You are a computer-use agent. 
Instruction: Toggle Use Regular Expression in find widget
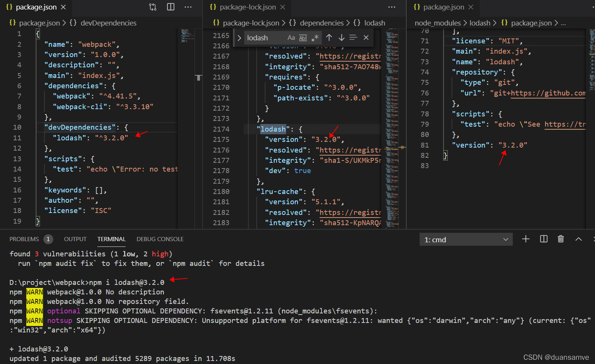click(315, 38)
